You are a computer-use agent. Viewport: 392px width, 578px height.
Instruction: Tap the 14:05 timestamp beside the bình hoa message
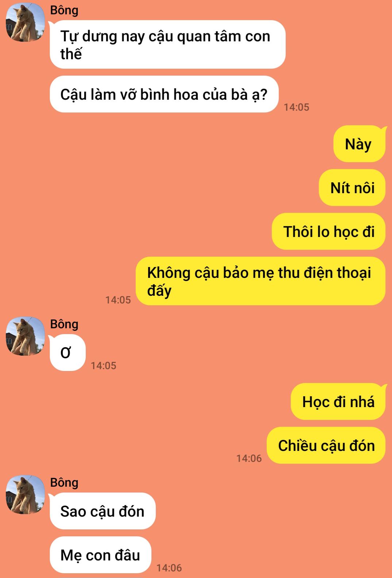point(296,107)
